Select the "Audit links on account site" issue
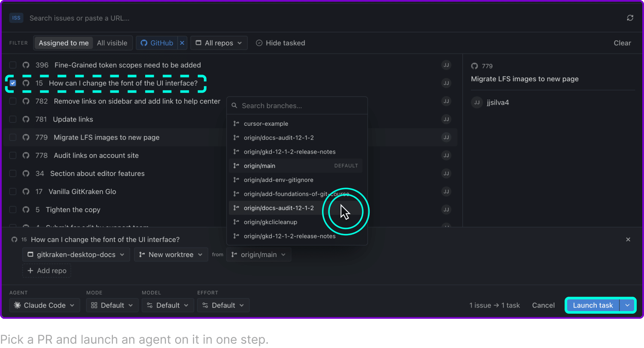Screen dimensions: 644x348 coord(96,155)
